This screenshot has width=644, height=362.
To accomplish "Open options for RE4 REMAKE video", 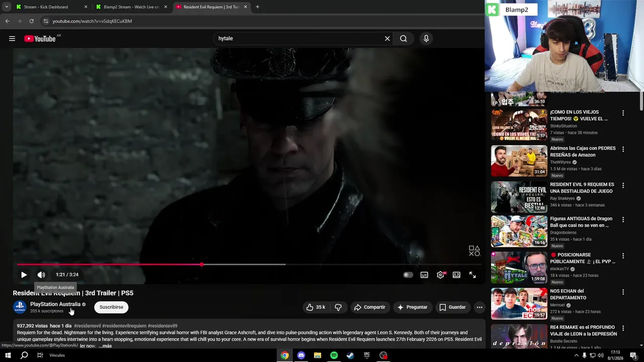I will 623,328.
